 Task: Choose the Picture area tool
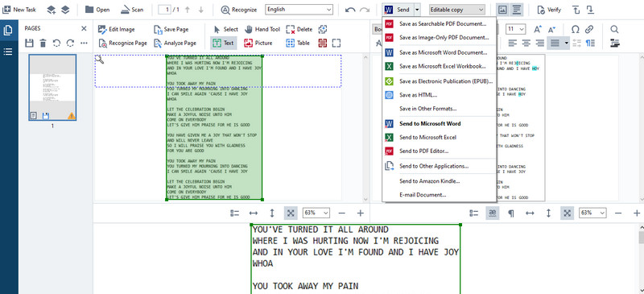coord(258,43)
